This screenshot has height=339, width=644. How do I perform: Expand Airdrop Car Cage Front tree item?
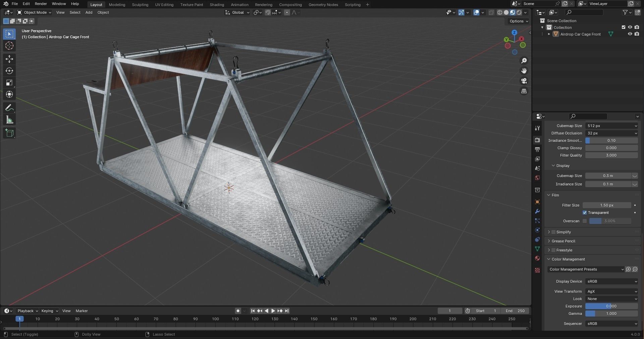coord(549,34)
